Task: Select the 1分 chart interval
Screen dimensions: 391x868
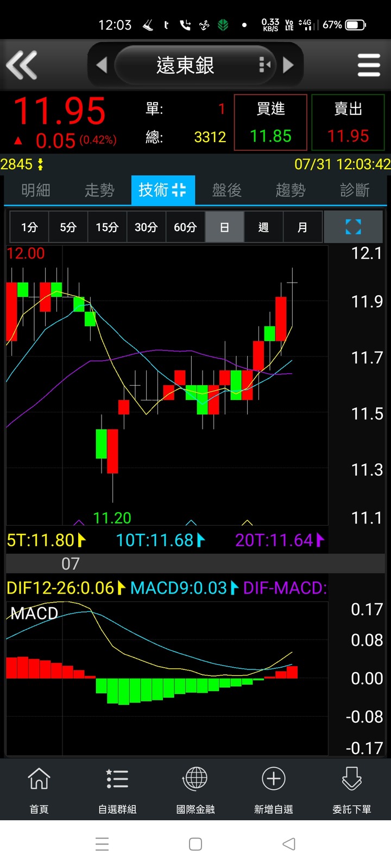Action: point(29,227)
